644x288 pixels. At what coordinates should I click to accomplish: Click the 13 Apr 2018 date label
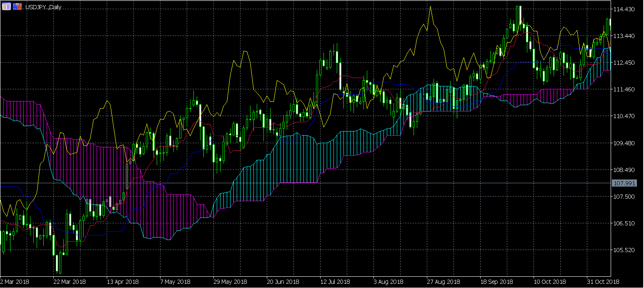click(x=123, y=282)
